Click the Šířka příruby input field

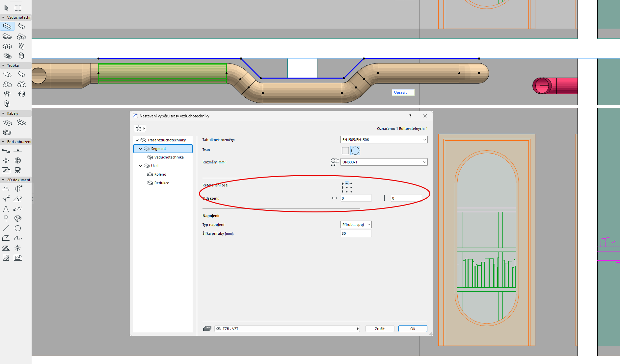click(356, 233)
